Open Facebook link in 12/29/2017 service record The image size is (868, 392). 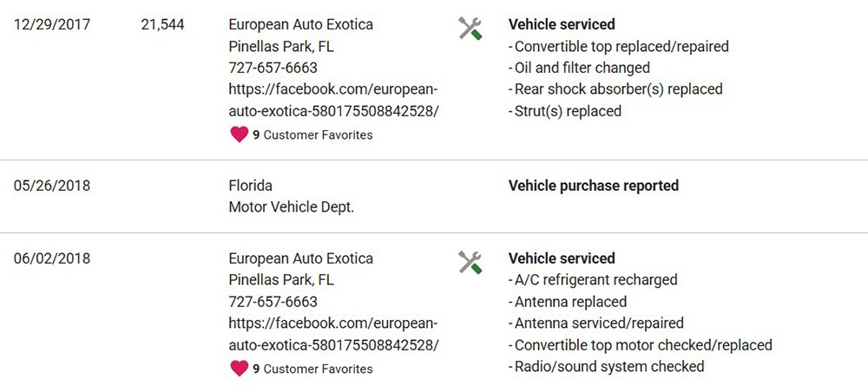pos(334,100)
